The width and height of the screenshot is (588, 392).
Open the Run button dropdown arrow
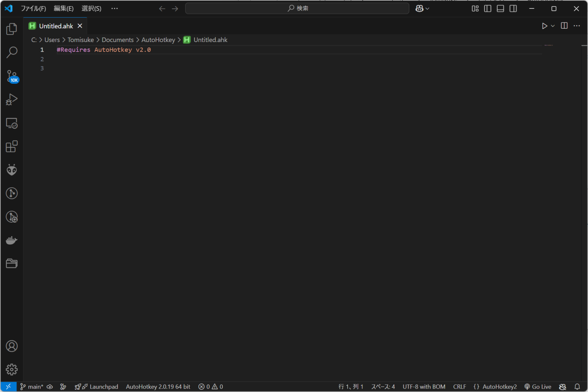click(552, 26)
